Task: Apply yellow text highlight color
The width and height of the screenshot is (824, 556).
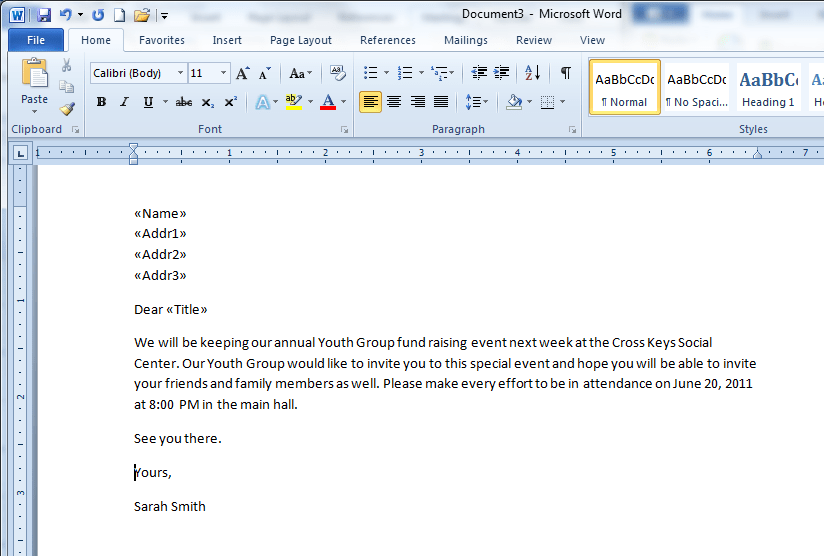Action: point(294,101)
